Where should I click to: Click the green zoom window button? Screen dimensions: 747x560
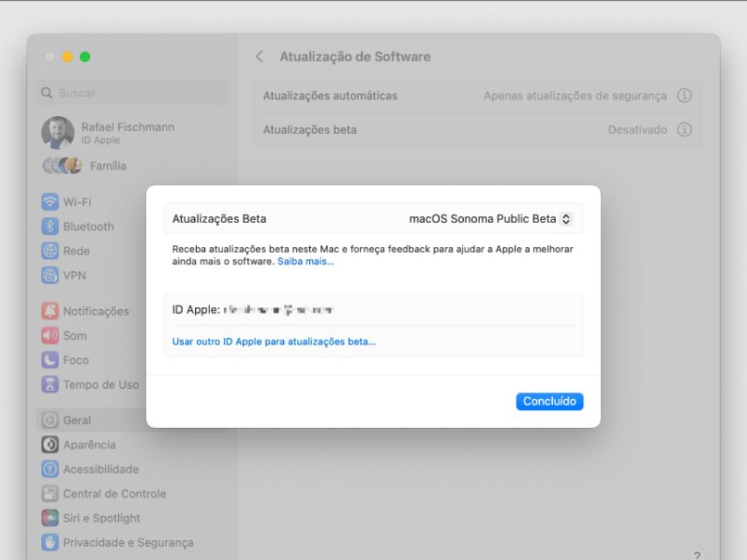coord(85,57)
